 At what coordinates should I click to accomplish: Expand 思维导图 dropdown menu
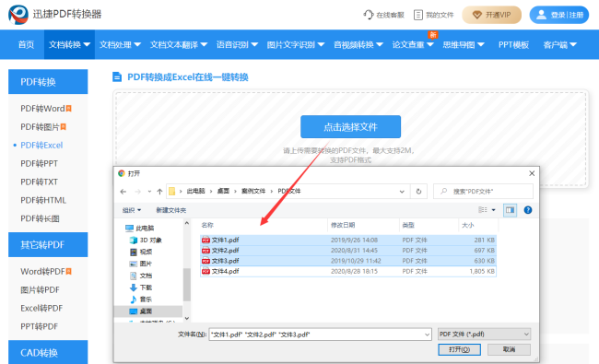(463, 44)
